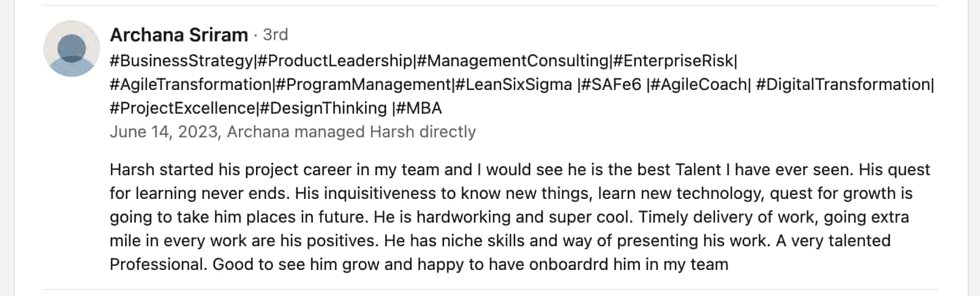Open the Archana Sriram name link
The width and height of the screenshot is (980, 296).
[x=179, y=35]
